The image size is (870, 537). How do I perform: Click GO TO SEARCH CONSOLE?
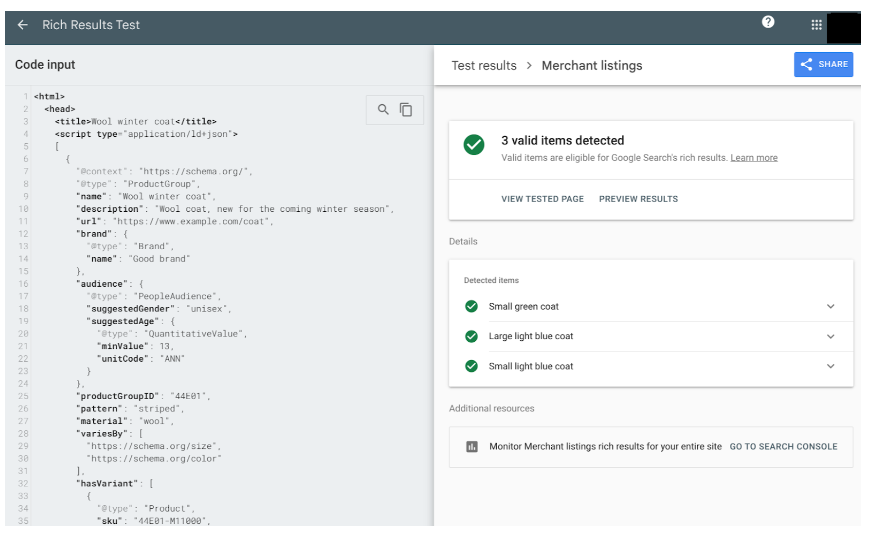click(783, 447)
